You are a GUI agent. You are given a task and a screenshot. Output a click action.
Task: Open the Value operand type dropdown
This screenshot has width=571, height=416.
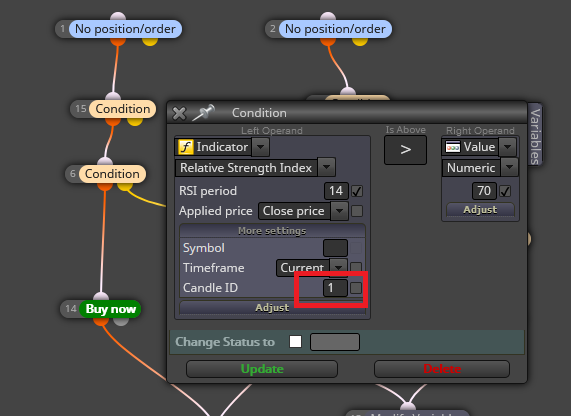click(x=508, y=147)
